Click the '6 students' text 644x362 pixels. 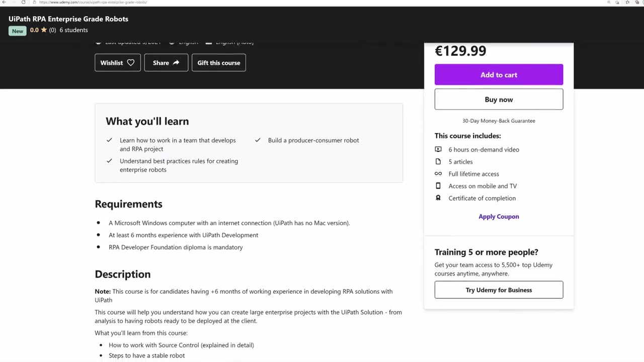coord(73,30)
